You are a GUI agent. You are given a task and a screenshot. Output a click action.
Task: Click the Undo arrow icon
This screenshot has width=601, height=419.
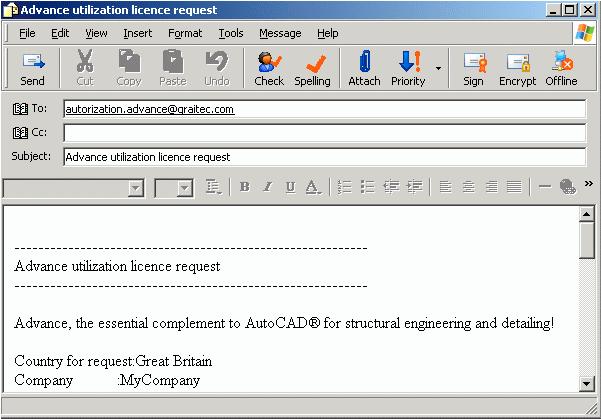point(217,68)
